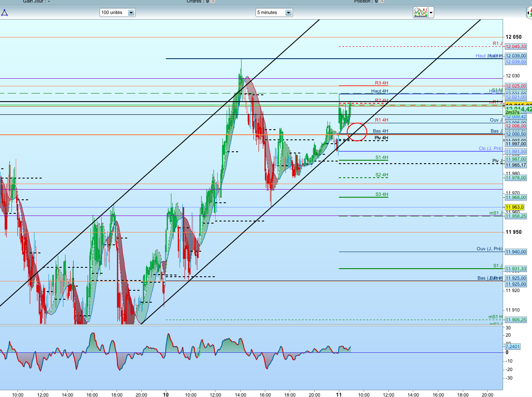Viewport: 532px width, 397px height.
Task: Click the Bas 4H label
Action: (x=381, y=131)
